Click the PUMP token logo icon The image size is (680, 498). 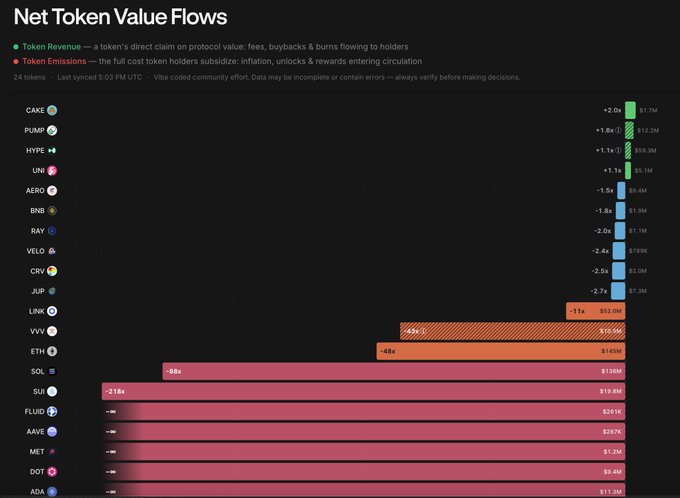point(52,130)
